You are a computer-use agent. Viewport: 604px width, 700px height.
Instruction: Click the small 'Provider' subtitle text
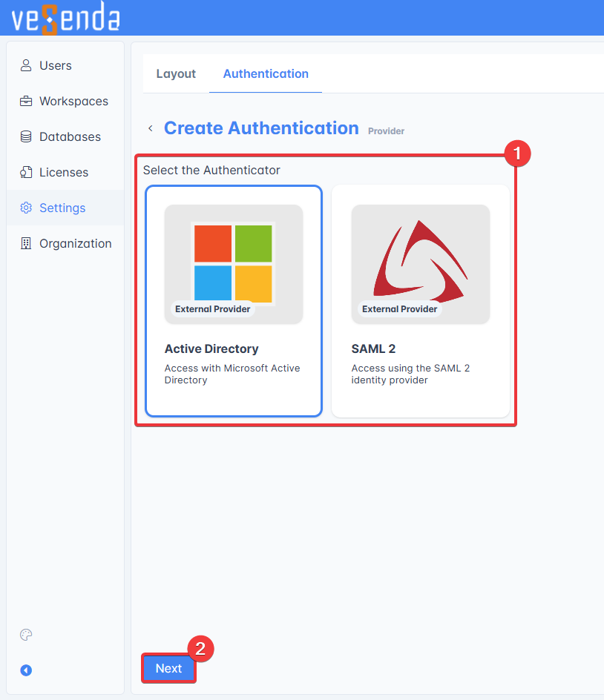point(386,131)
